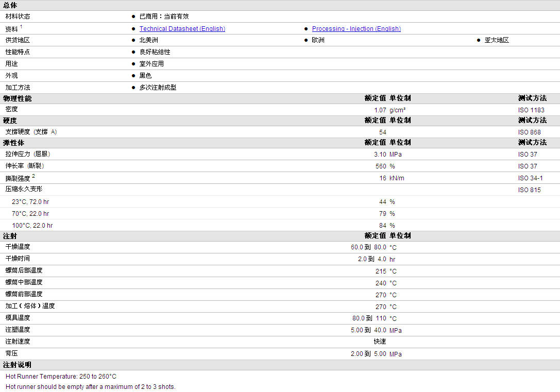Select the 快速 injection speed value
The image size is (560, 392).
coord(380,342)
